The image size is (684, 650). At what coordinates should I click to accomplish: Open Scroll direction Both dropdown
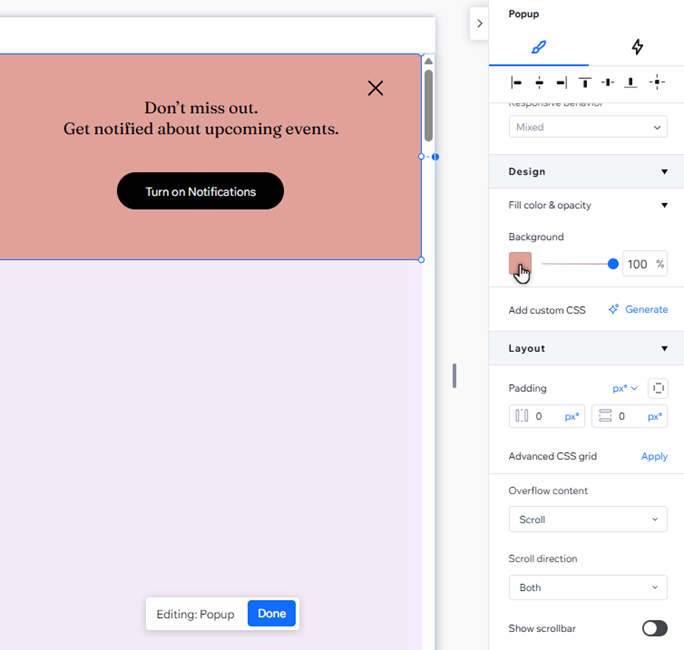[x=588, y=588]
